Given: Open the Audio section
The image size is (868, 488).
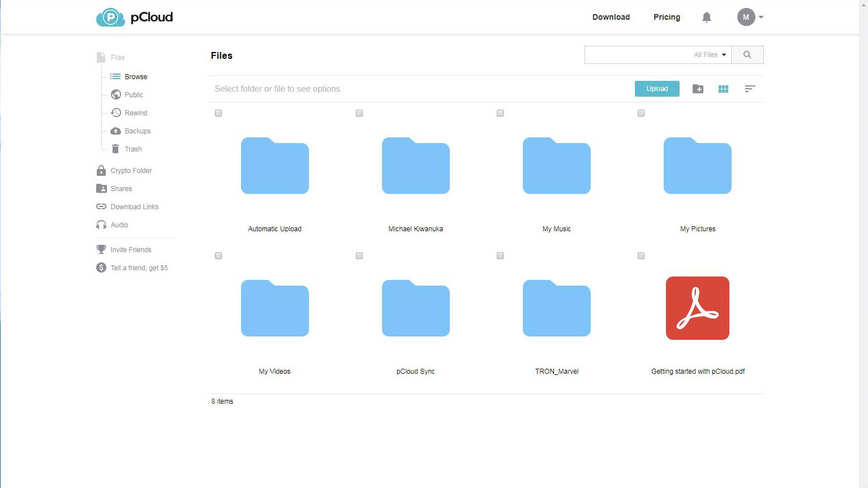Looking at the screenshot, I should [119, 224].
